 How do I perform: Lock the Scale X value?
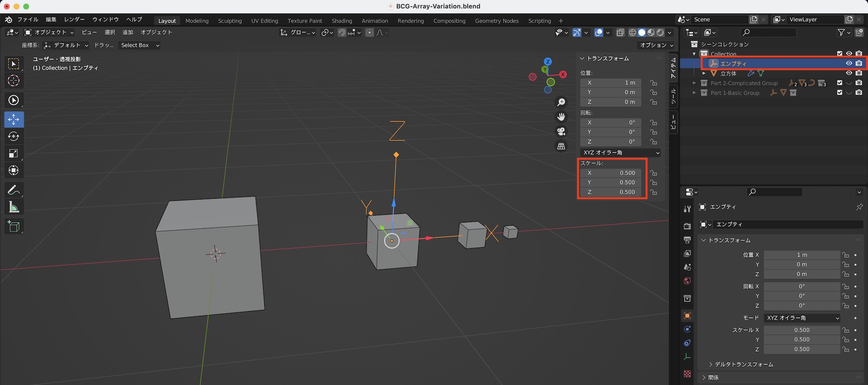653,173
